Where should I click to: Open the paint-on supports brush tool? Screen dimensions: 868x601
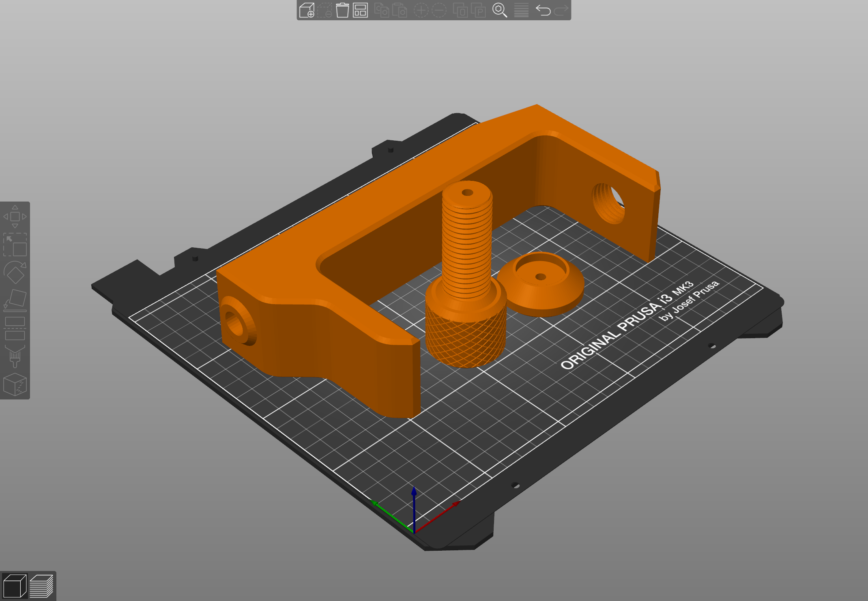tap(15, 356)
